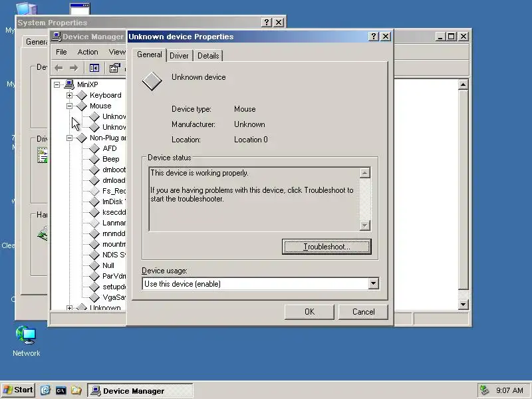Select the dmload tree item

click(x=114, y=180)
